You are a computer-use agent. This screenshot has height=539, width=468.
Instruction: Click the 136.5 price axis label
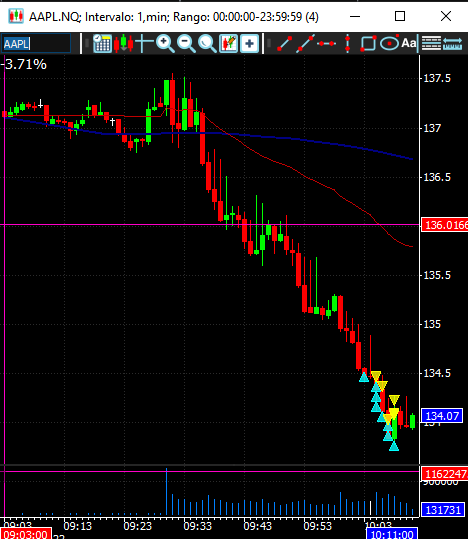(x=437, y=177)
